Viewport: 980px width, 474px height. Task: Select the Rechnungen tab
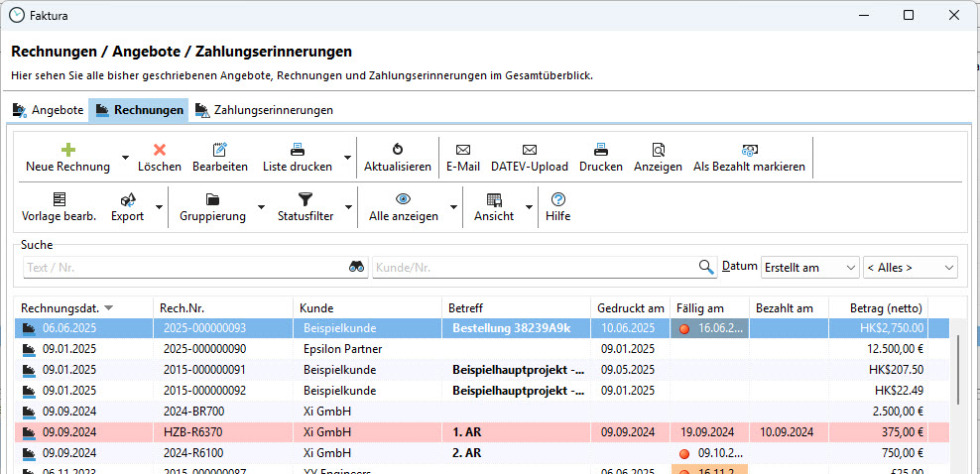[139, 110]
